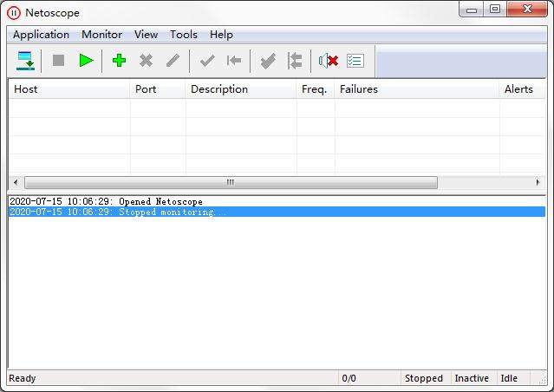Add a new host with green plus

[120, 61]
